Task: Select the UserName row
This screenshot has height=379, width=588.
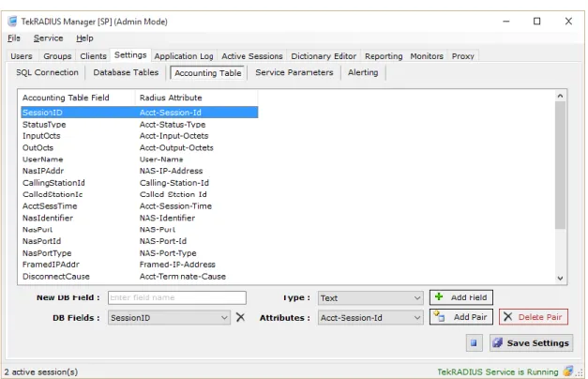Action: pyautogui.click(x=139, y=159)
